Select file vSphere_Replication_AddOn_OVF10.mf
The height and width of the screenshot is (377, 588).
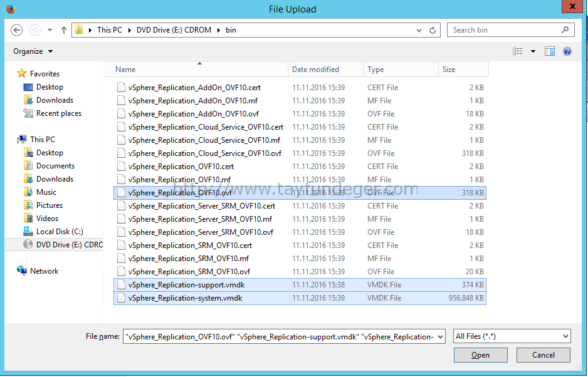[300, 100]
